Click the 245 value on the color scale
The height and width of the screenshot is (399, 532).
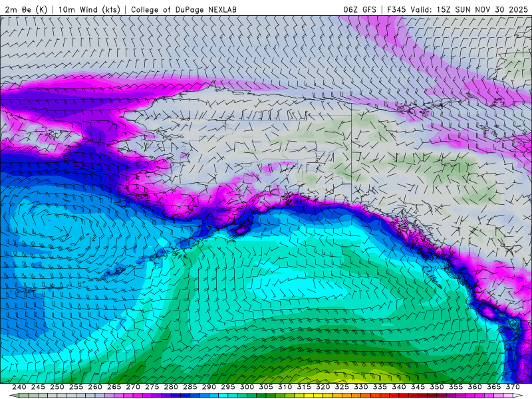click(38, 387)
